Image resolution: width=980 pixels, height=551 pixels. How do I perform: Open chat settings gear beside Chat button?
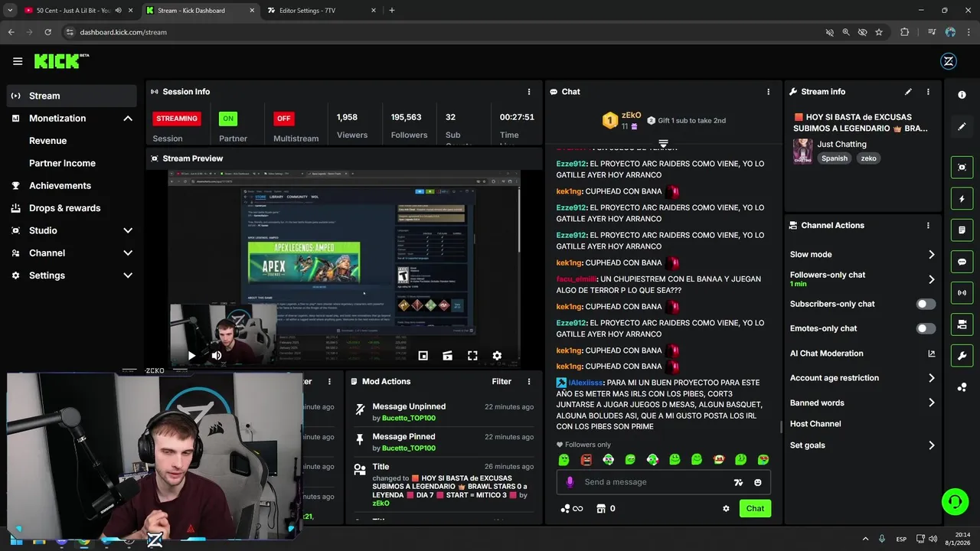726,508
